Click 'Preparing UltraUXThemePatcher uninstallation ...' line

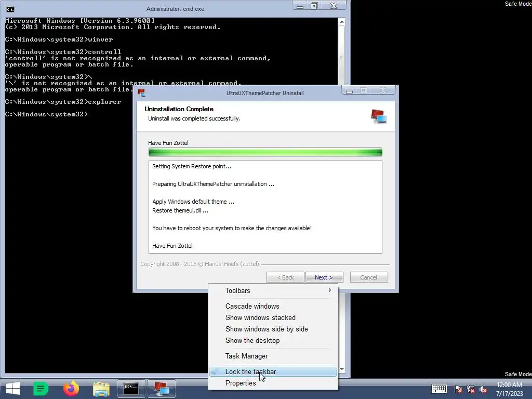[x=213, y=184]
